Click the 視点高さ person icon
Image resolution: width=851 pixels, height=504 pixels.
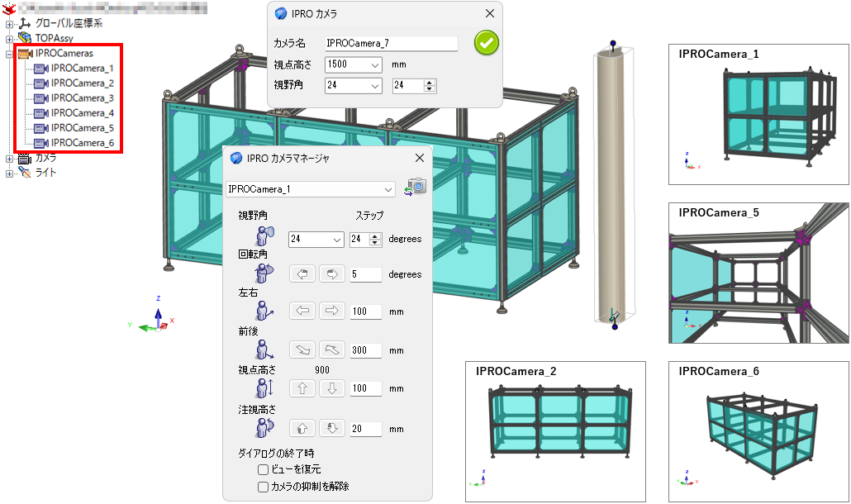(x=264, y=388)
